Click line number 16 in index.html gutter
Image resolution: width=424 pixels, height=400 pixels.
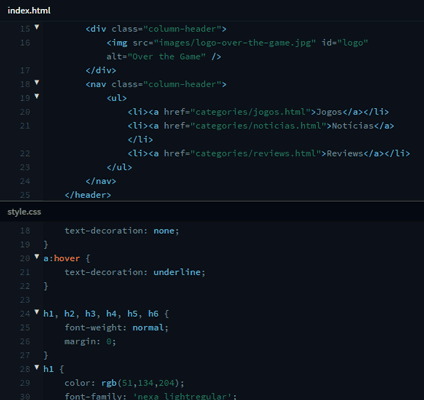[x=25, y=43]
